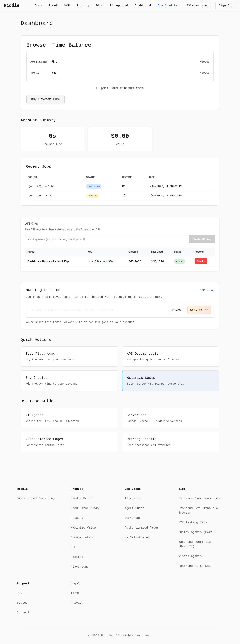Open the API Documentation quick action

coord(171,357)
